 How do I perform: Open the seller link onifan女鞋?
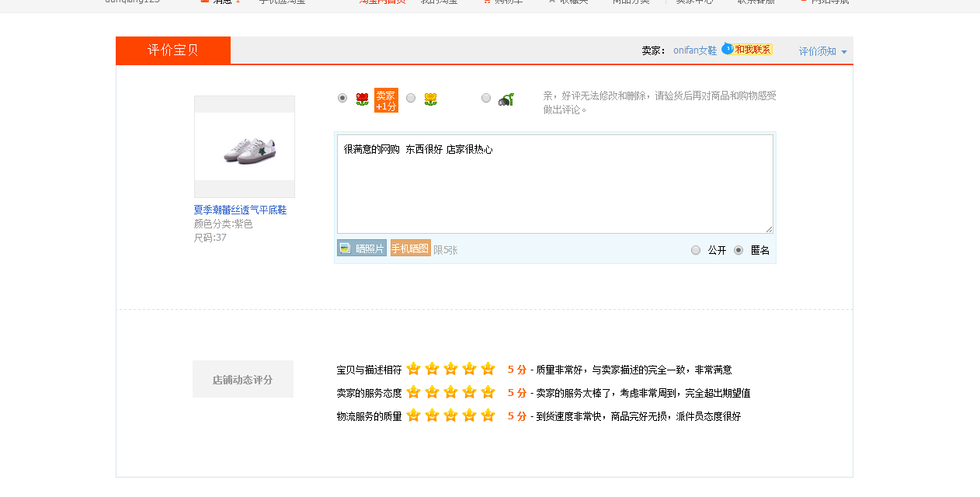click(x=694, y=50)
